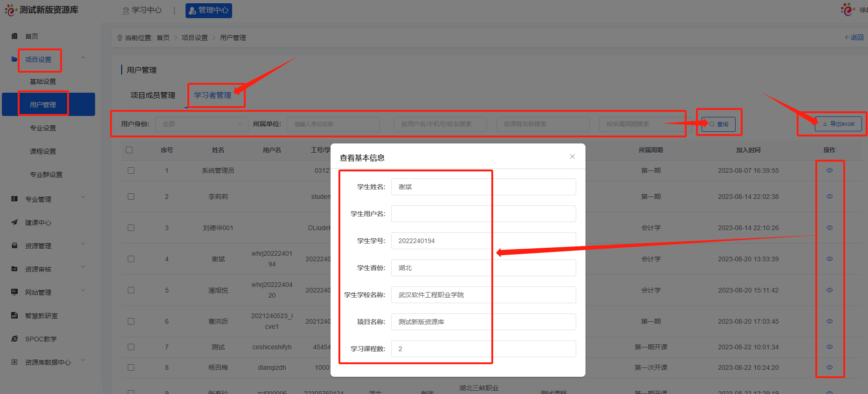Screen dimensions: 868x394
Task: Click the user avatar logo at top right
Action: tap(847, 9)
